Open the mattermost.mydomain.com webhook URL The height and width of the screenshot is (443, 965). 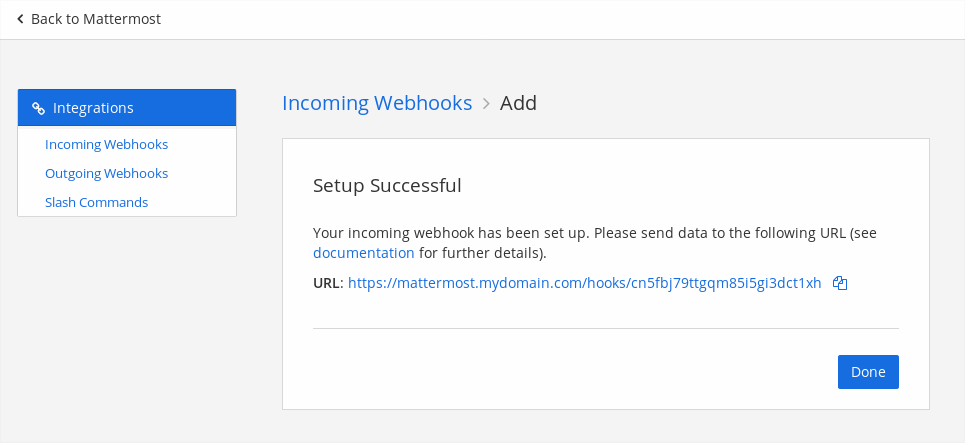click(584, 283)
